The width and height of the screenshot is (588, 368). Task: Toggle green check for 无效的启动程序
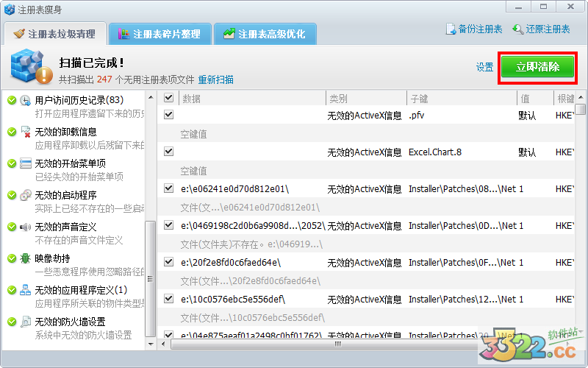click(12, 195)
